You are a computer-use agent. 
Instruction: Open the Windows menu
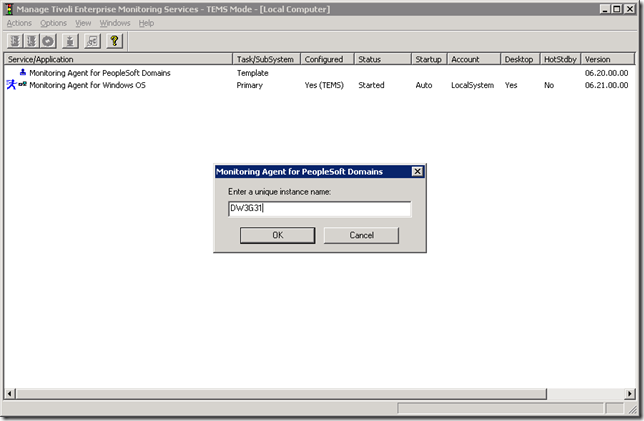click(115, 23)
